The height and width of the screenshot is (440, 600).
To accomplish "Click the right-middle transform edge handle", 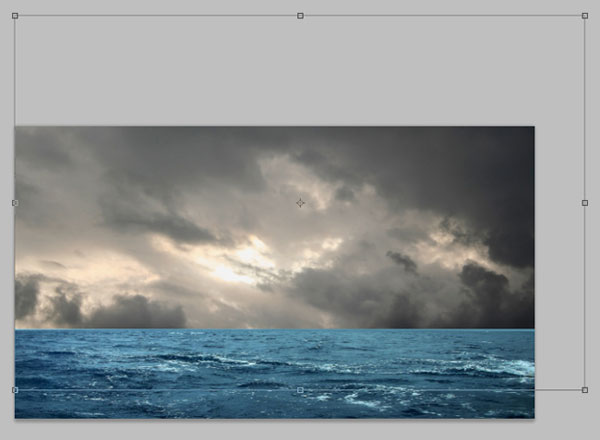I will click(585, 203).
